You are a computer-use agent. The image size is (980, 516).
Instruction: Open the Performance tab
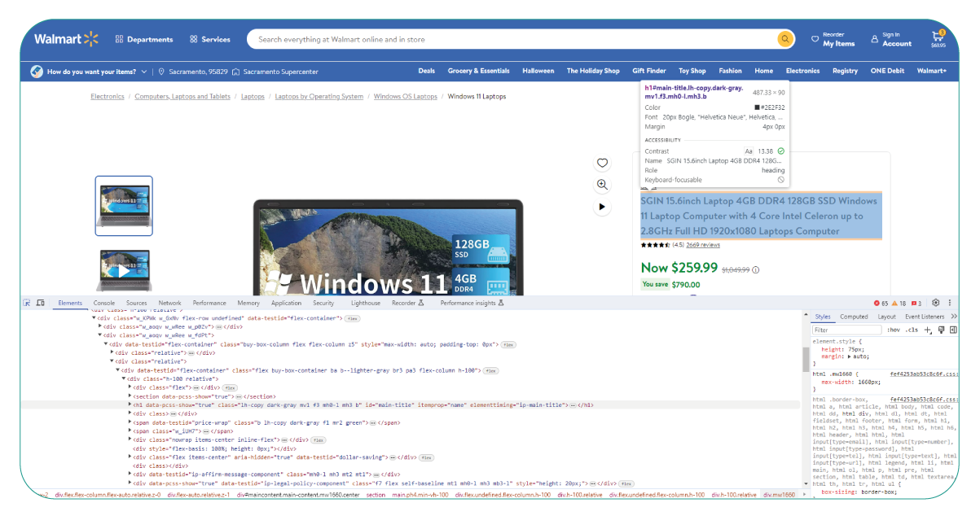tap(209, 303)
